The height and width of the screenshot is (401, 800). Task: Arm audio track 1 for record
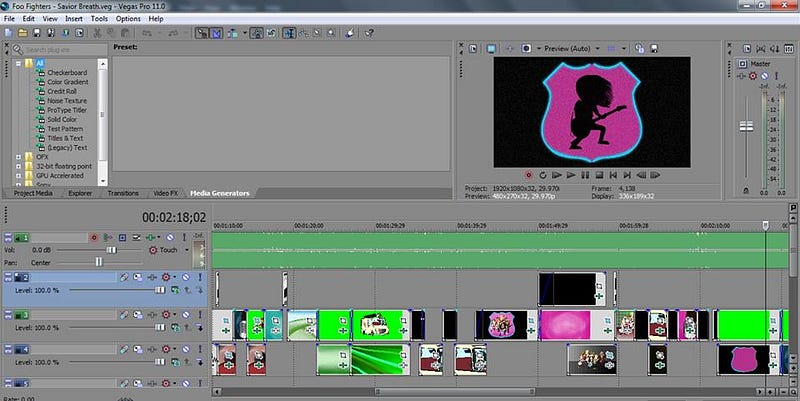pyautogui.click(x=94, y=238)
